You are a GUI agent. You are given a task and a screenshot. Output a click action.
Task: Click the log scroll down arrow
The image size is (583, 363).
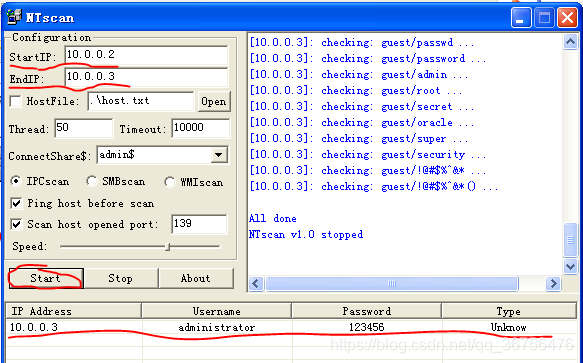click(570, 266)
